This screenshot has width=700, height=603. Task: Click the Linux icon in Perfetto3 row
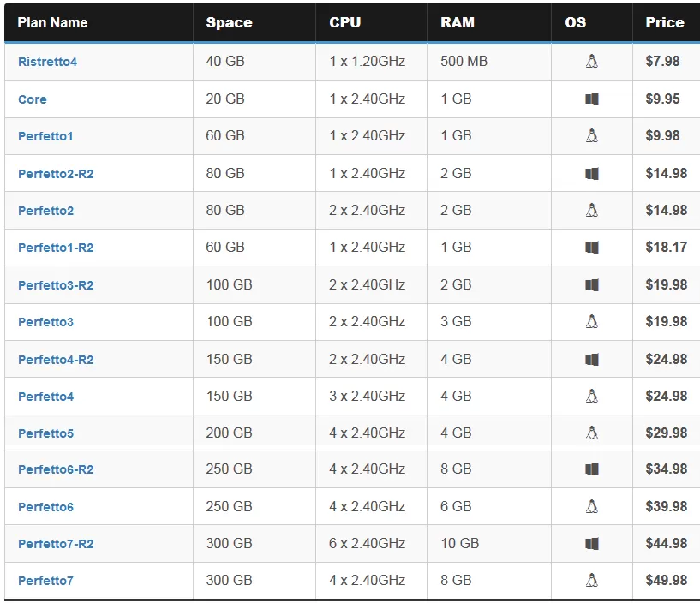coord(591,321)
